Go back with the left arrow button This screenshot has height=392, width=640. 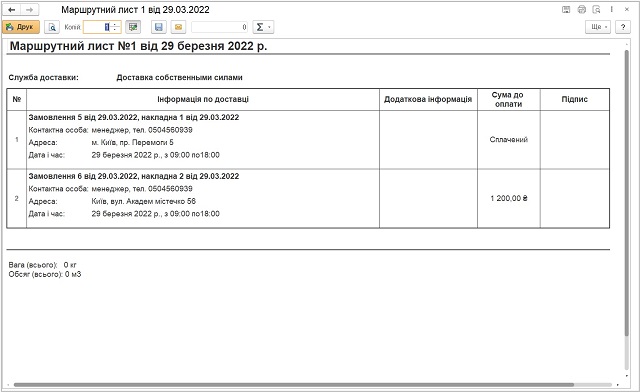(12, 10)
